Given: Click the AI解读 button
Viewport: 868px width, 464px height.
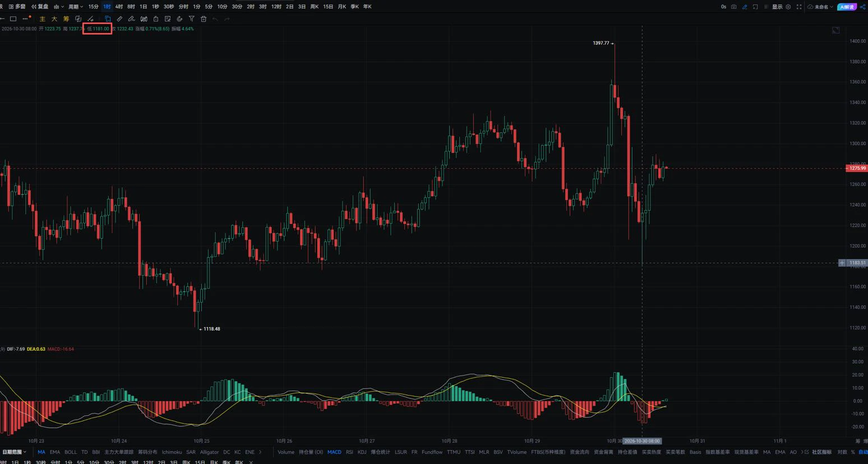Looking at the screenshot, I should [x=847, y=7].
